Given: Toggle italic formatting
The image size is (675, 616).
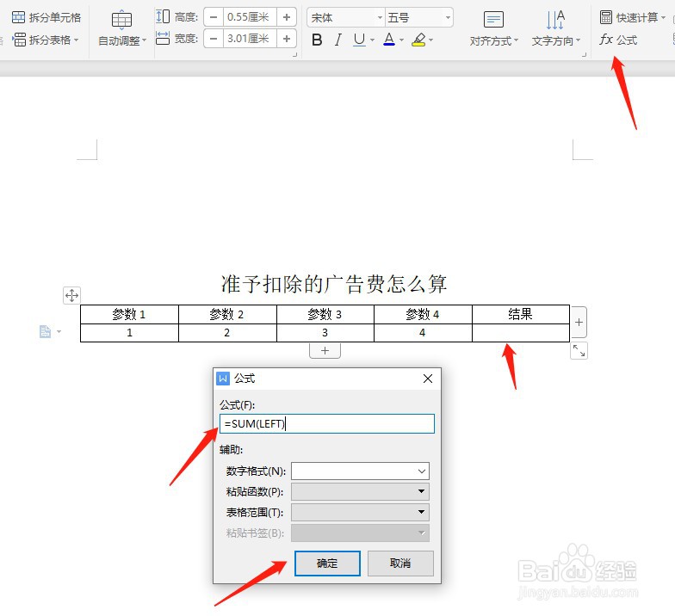Looking at the screenshot, I should [x=338, y=40].
